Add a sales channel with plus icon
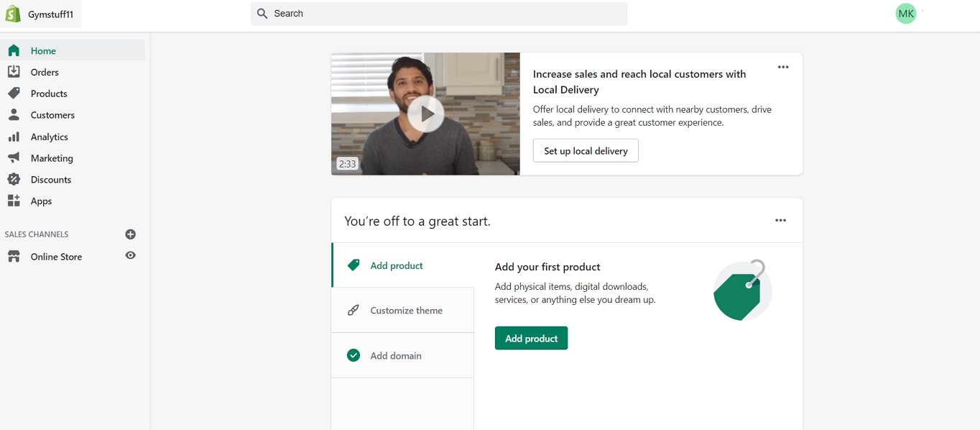This screenshot has width=980, height=430. [130, 234]
